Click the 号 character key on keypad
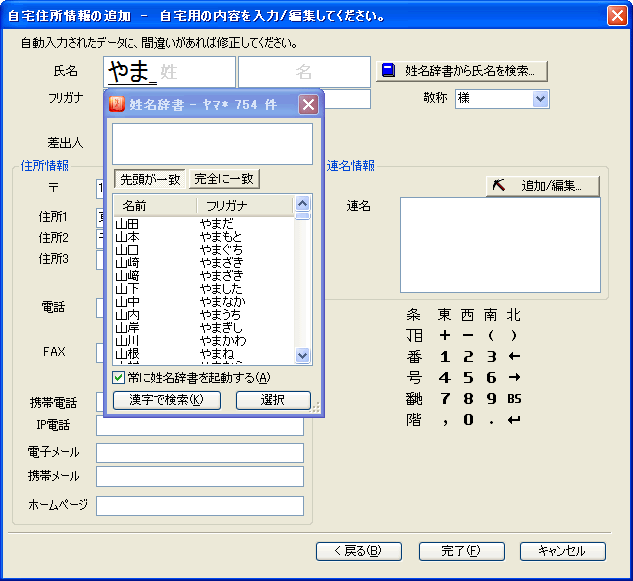The width and height of the screenshot is (633, 581). pyautogui.click(x=414, y=377)
